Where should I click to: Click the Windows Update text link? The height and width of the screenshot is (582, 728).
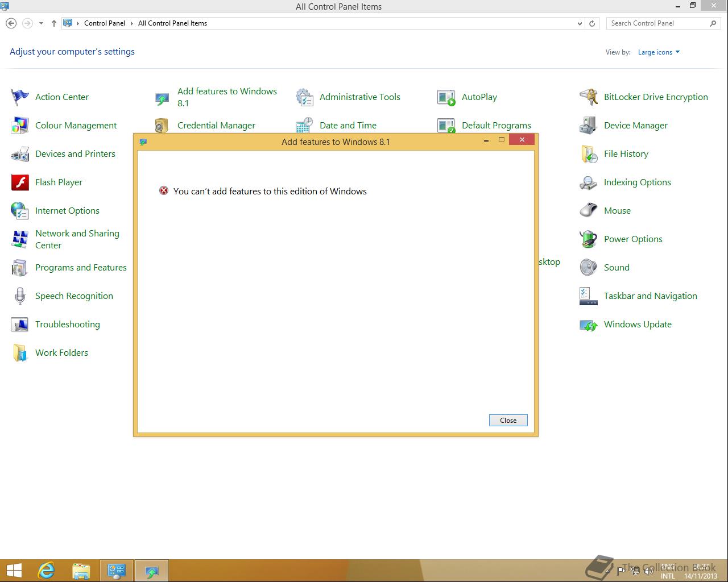click(638, 325)
